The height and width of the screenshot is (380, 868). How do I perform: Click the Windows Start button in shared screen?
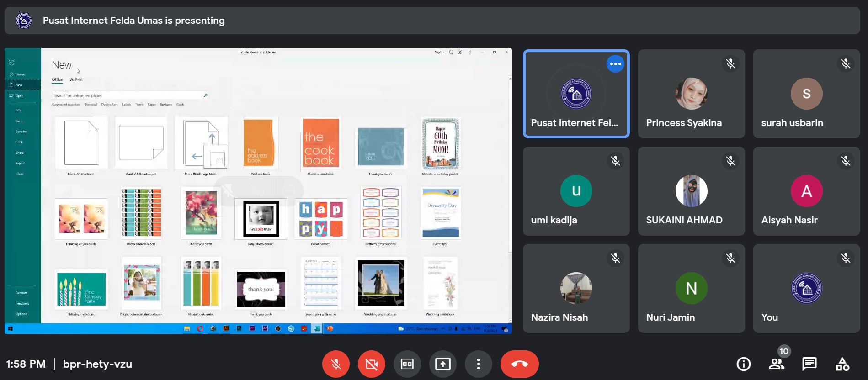(x=11, y=328)
